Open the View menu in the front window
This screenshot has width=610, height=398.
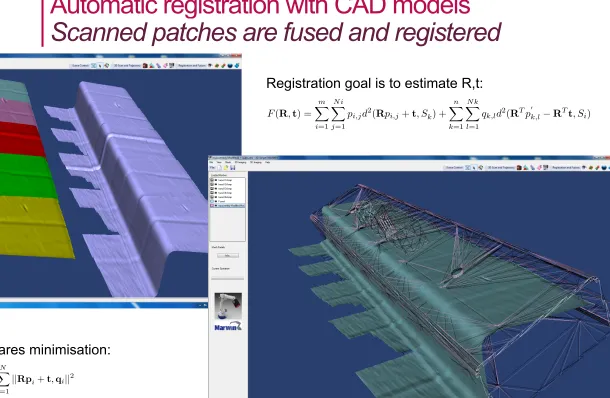pos(219,162)
